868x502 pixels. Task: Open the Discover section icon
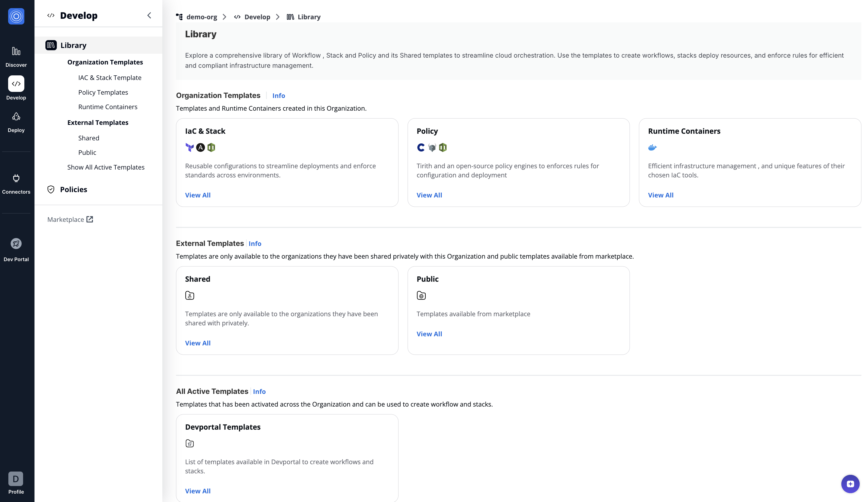(16, 51)
